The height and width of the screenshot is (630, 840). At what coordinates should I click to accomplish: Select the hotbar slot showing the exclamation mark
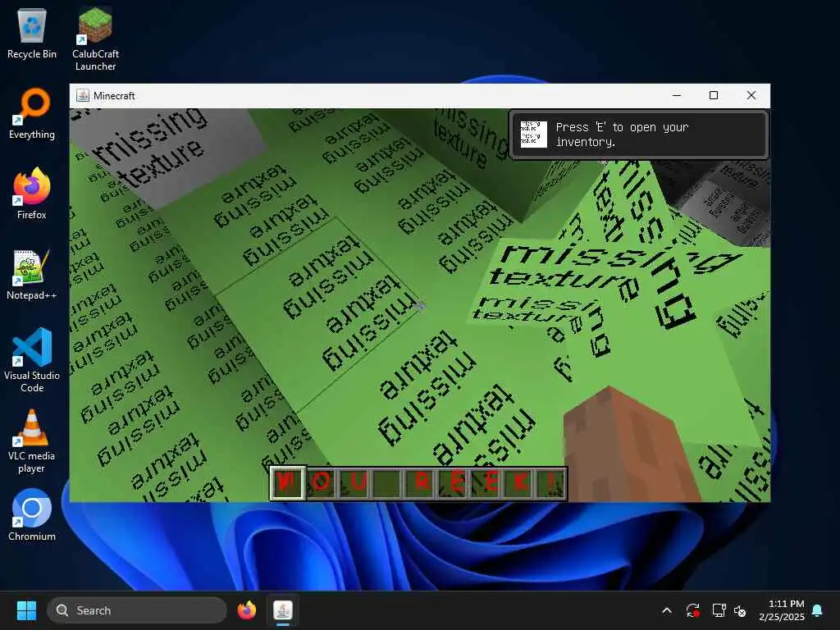tap(550, 483)
